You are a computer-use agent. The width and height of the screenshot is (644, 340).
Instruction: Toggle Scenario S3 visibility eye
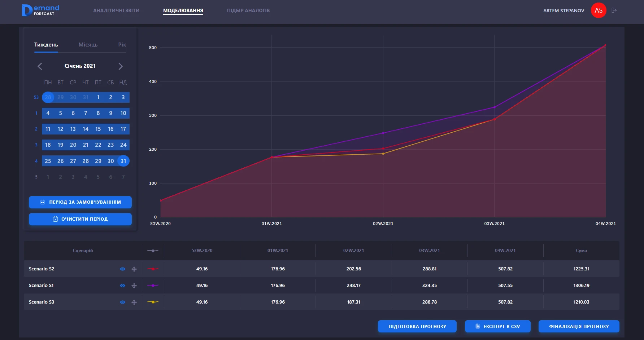(x=122, y=302)
